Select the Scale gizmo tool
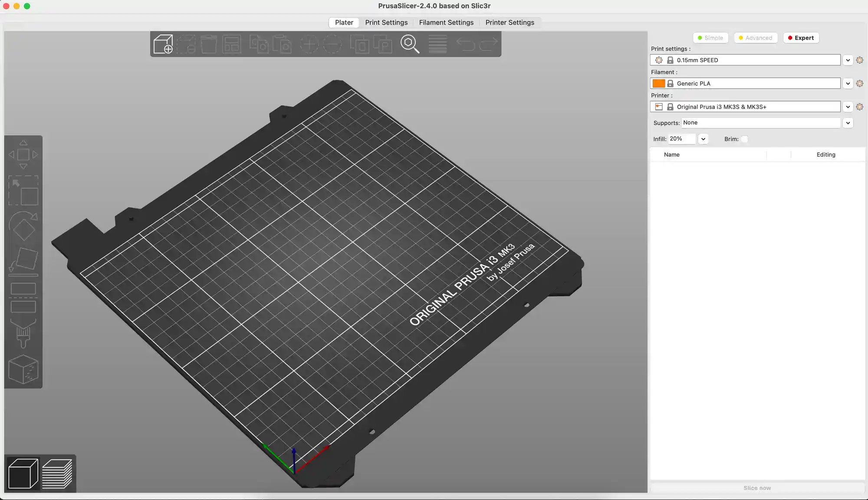The width and height of the screenshot is (868, 500). point(23,190)
